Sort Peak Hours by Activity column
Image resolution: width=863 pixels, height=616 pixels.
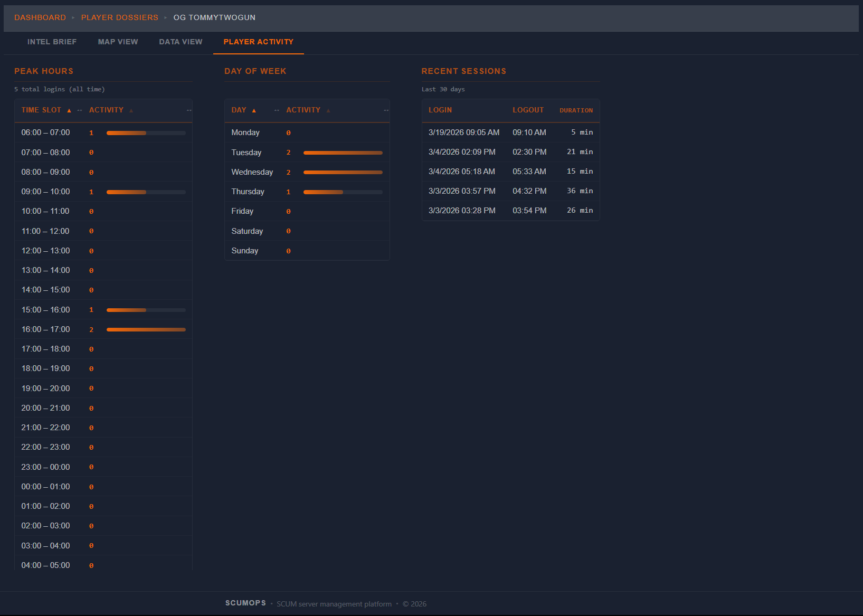106,110
